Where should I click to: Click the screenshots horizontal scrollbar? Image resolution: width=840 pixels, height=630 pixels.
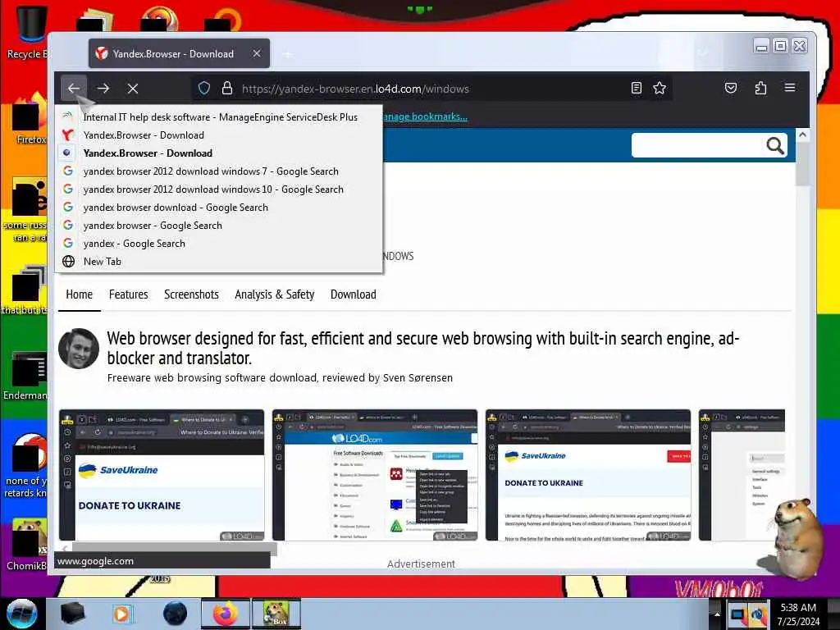(x=174, y=548)
